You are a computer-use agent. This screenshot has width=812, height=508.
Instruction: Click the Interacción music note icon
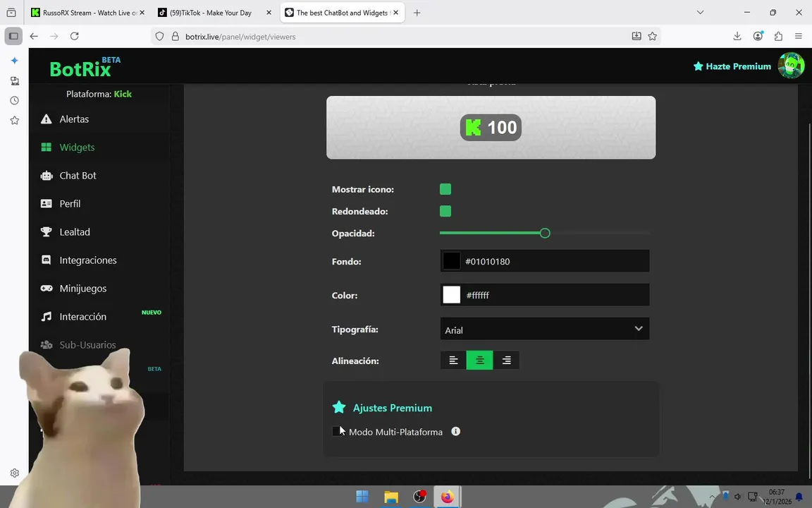47,317
